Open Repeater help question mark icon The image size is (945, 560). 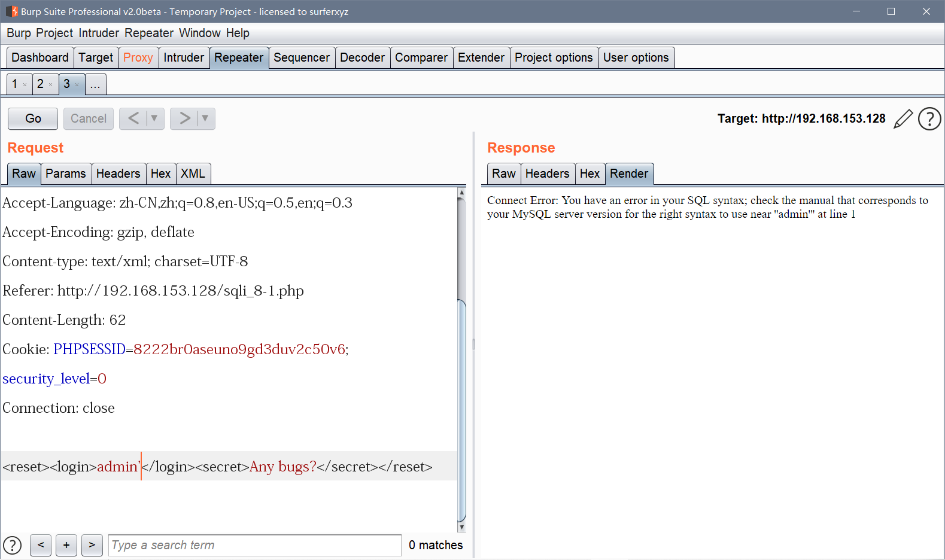click(929, 118)
